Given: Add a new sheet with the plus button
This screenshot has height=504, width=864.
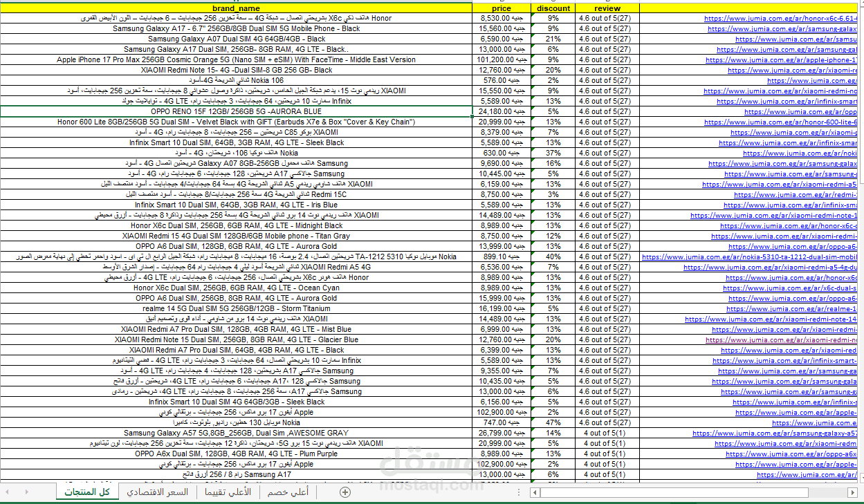Looking at the screenshot, I should coord(345,492).
